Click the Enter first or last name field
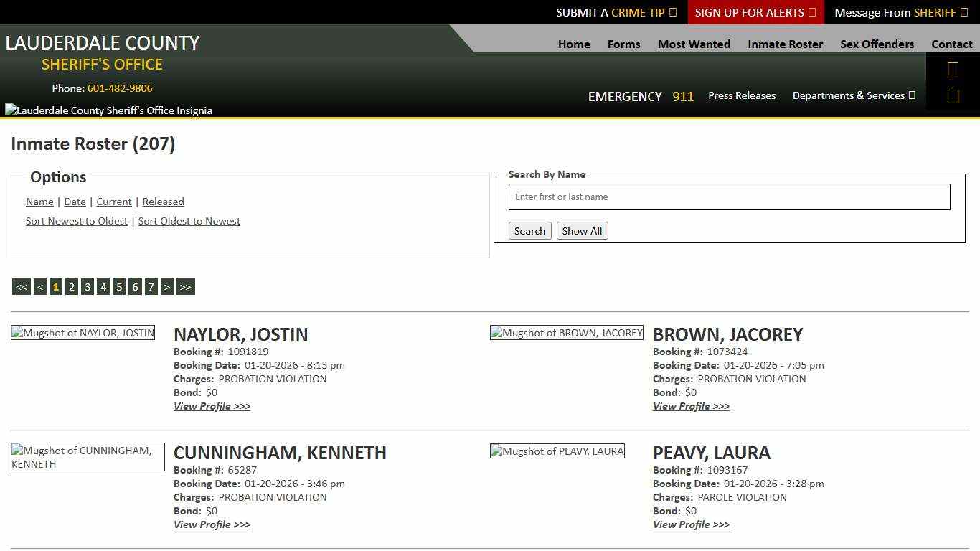 click(729, 197)
